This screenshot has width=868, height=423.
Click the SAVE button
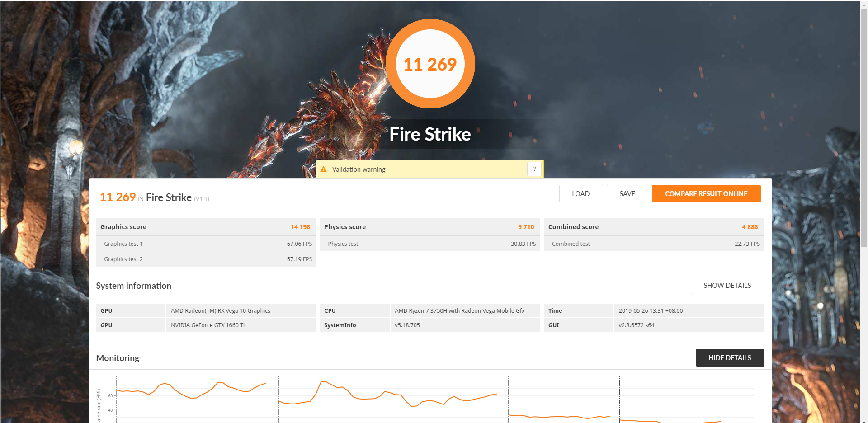point(627,193)
